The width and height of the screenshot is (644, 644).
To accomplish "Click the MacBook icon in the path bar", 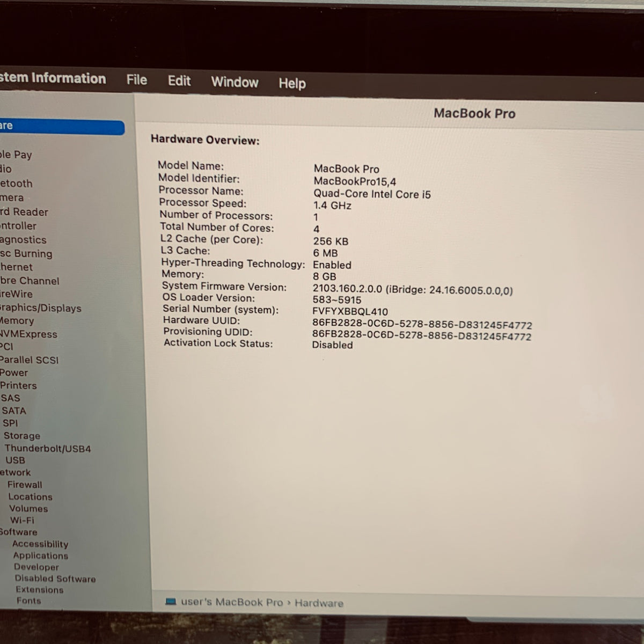I will [x=171, y=602].
